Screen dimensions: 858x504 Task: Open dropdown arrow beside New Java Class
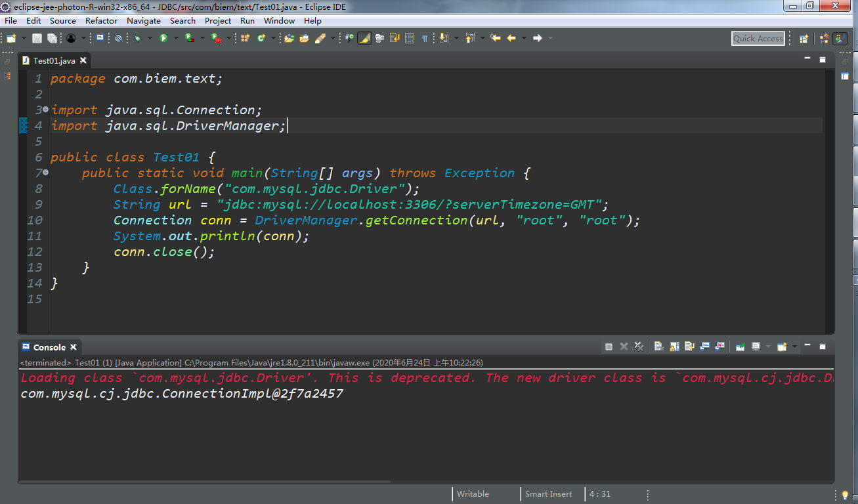point(272,38)
